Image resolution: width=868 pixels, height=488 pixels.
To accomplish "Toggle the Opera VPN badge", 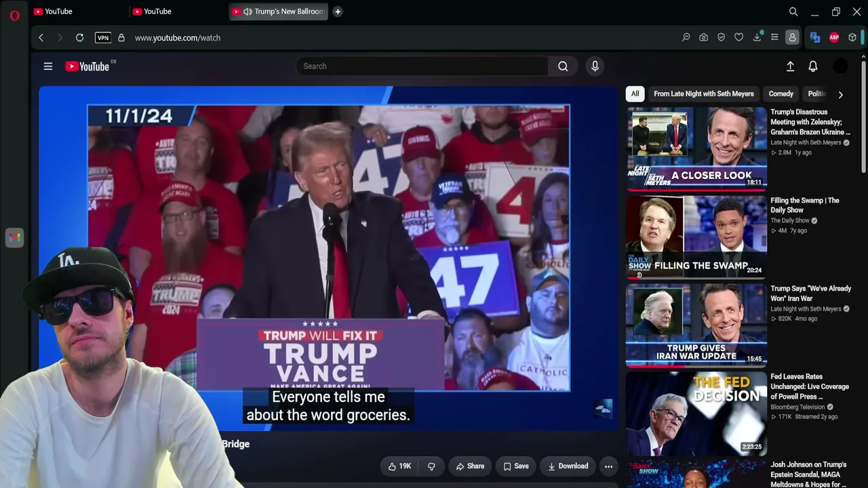I will [x=103, y=38].
